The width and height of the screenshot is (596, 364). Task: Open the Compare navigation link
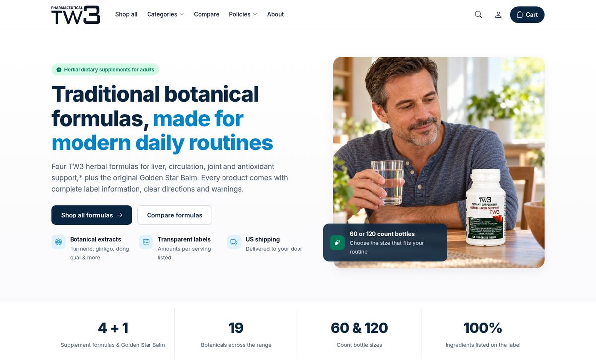[207, 14]
